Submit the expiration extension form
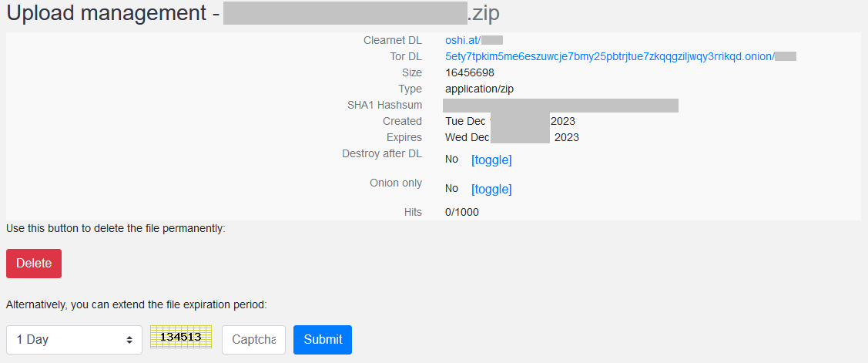 [x=322, y=340]
